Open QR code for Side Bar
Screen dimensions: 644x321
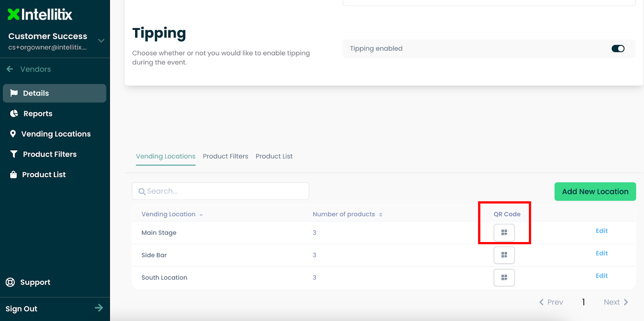point(504,255)
